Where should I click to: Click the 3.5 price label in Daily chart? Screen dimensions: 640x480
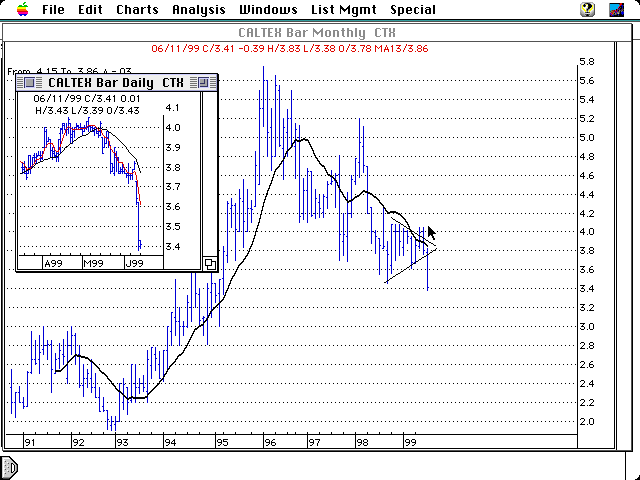172,227
